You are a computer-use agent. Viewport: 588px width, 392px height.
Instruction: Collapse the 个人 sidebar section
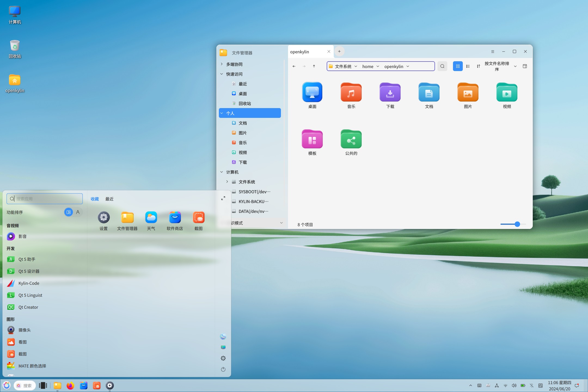click(x=222, y=113)
